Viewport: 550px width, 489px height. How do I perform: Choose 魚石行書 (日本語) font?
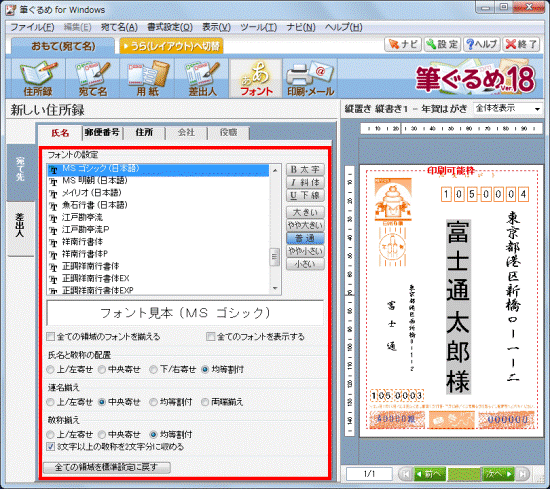(159, 205)
